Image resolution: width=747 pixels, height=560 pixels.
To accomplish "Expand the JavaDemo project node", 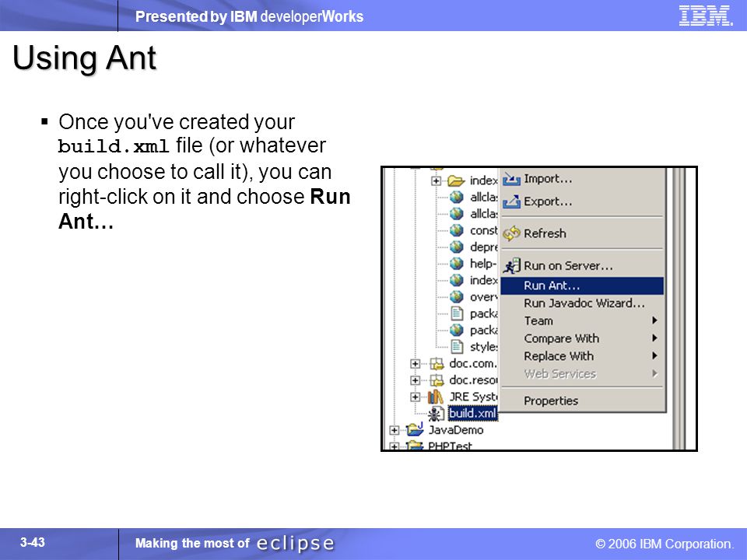I will (x=394, y=430).
